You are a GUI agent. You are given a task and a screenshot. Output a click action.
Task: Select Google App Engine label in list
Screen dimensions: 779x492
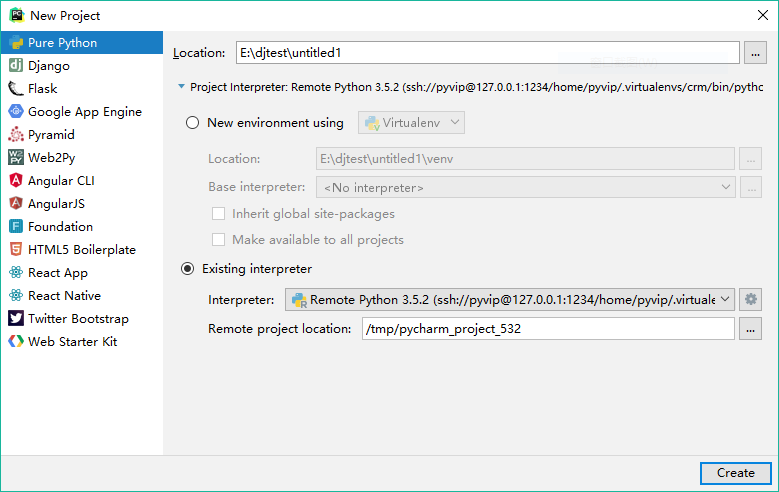click(85, 112)
